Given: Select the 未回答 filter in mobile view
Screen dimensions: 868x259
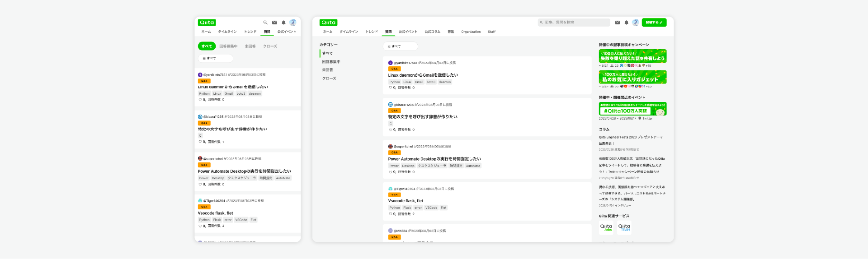Looking at the screenshot, I should [250, 46].
